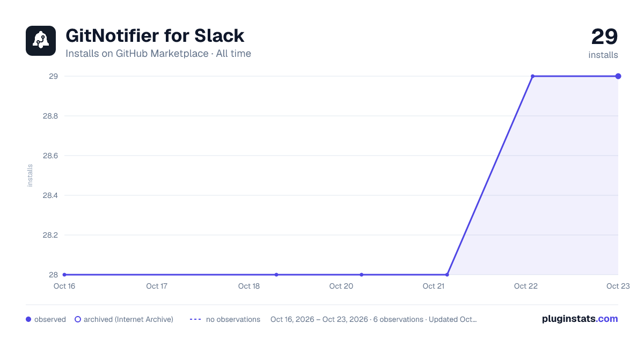The image size is (644, 338).
Task: Click the Oct 18 x-axis label
Action: [x=249, y=286]
